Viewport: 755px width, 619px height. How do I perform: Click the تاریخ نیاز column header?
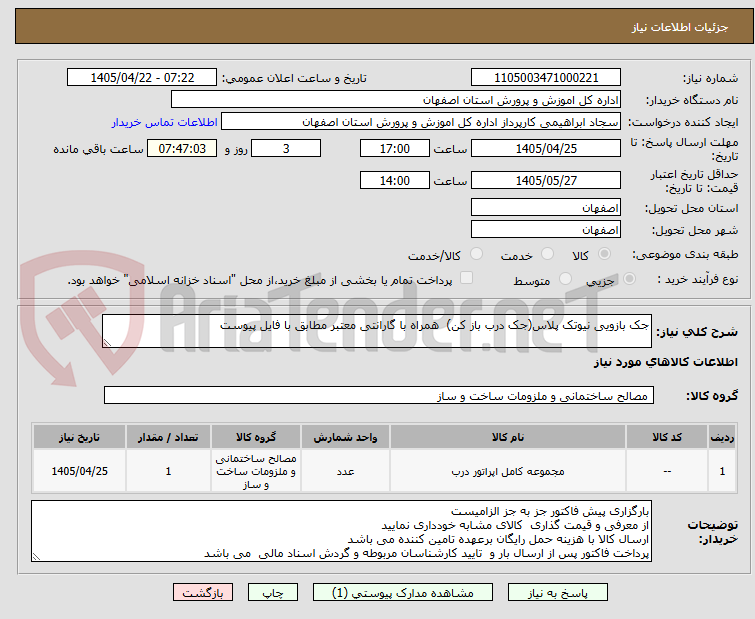coord(79,437)
